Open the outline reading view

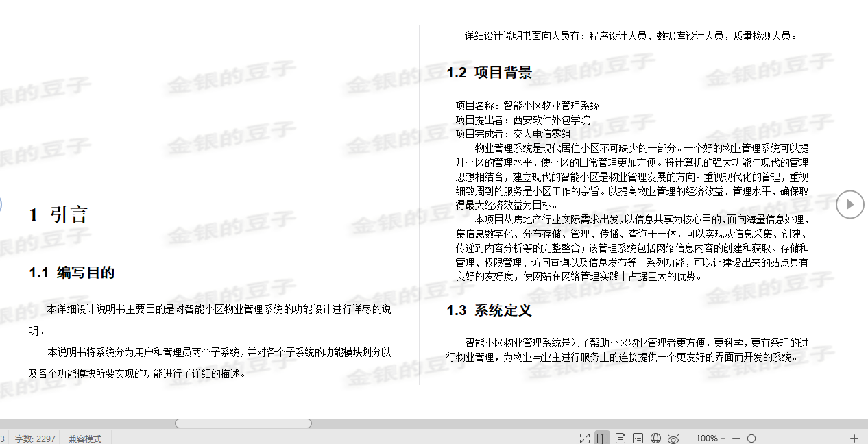click(x=638, y=437)
